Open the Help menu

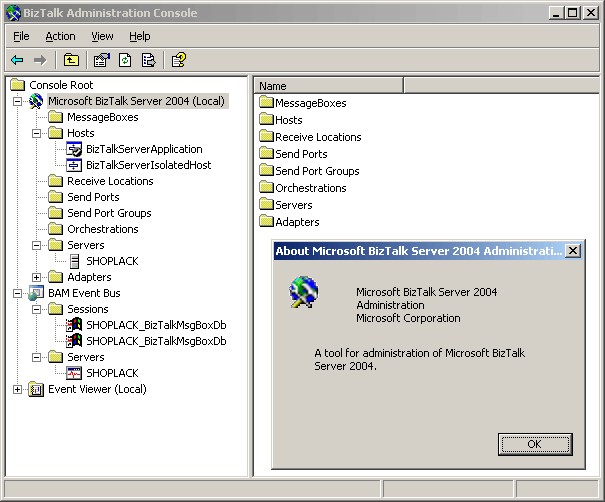[x=140, y=36]
